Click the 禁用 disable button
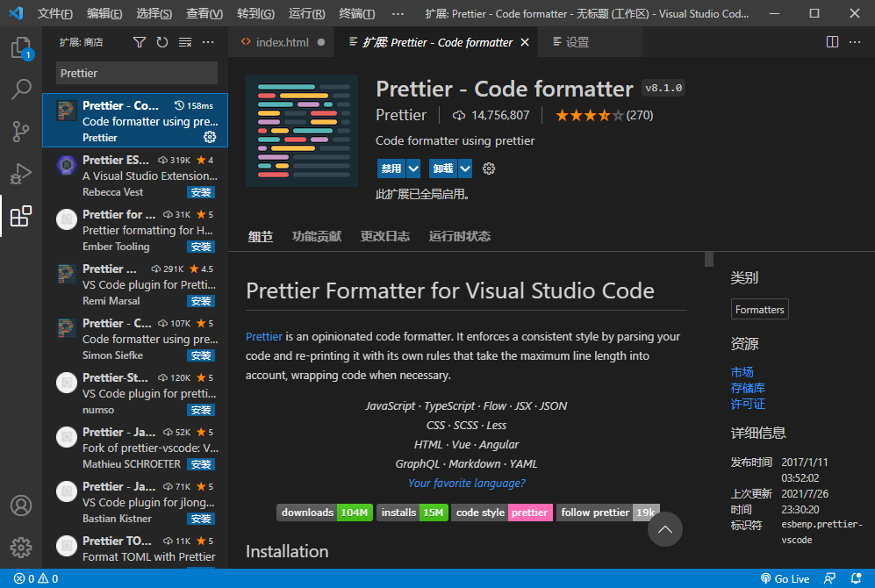 pyautogui.click(x=391, y=169)
